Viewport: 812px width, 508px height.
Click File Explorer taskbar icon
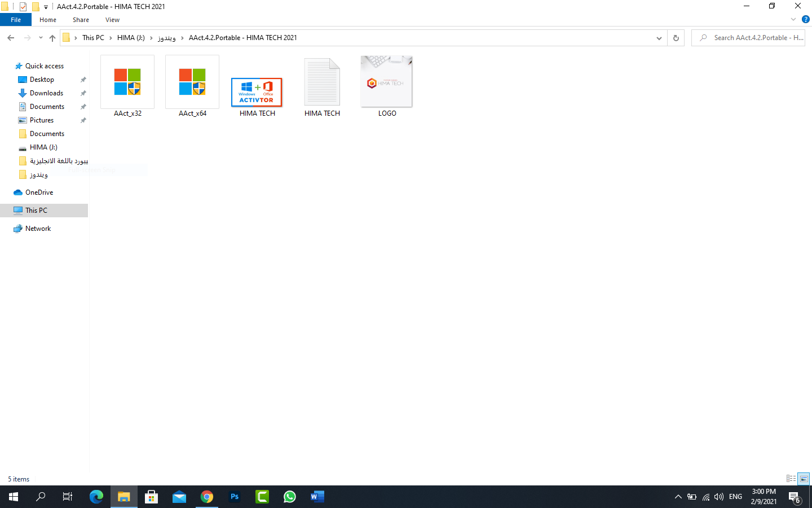(124, 497)
